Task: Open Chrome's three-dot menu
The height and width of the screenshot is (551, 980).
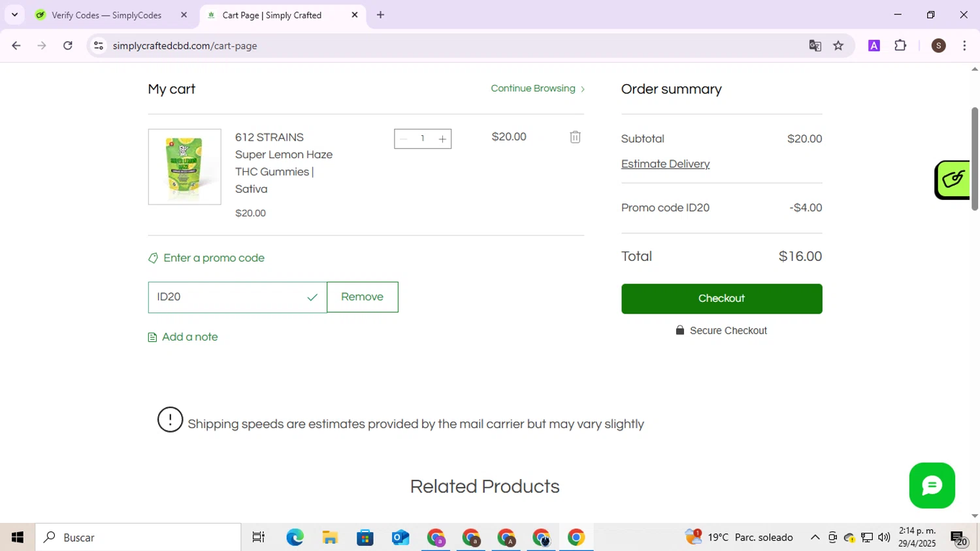Action: tap(964, 46)
